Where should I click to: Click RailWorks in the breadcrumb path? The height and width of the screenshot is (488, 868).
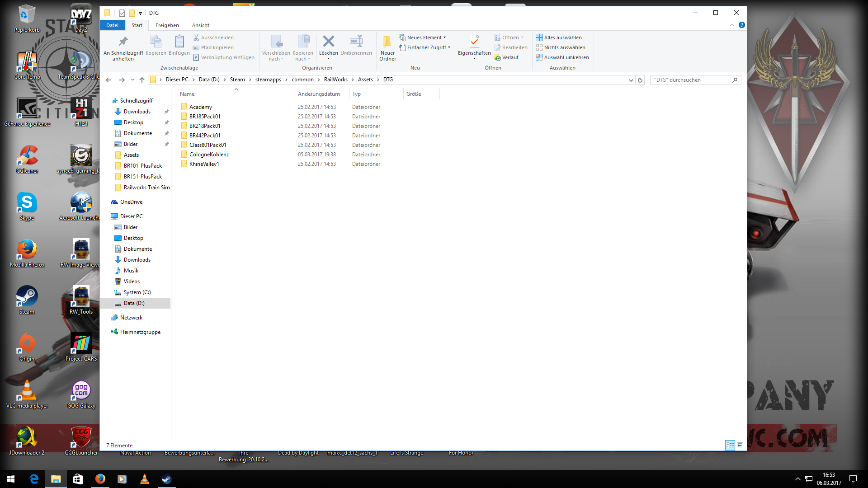pyautogui.click(x=335, y=80)
